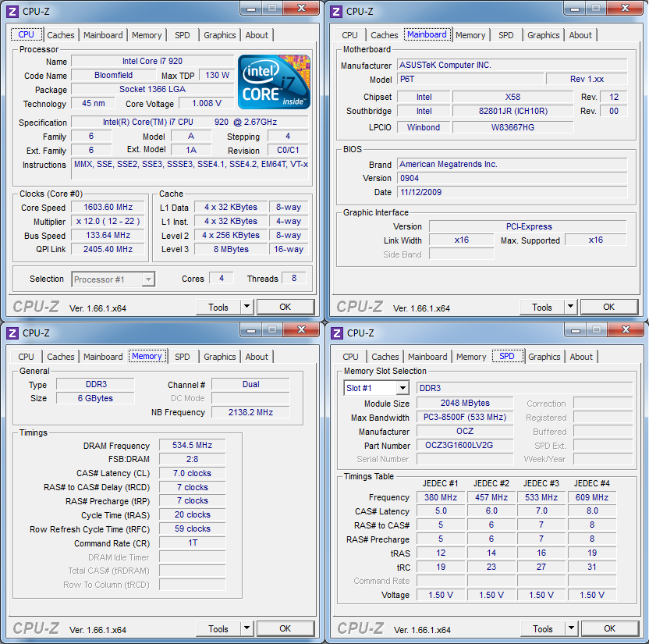Click the CAS# Latency value 7.0 clocks
The width and height of the screenshot is (649, 644).
[x=193, y=473]
